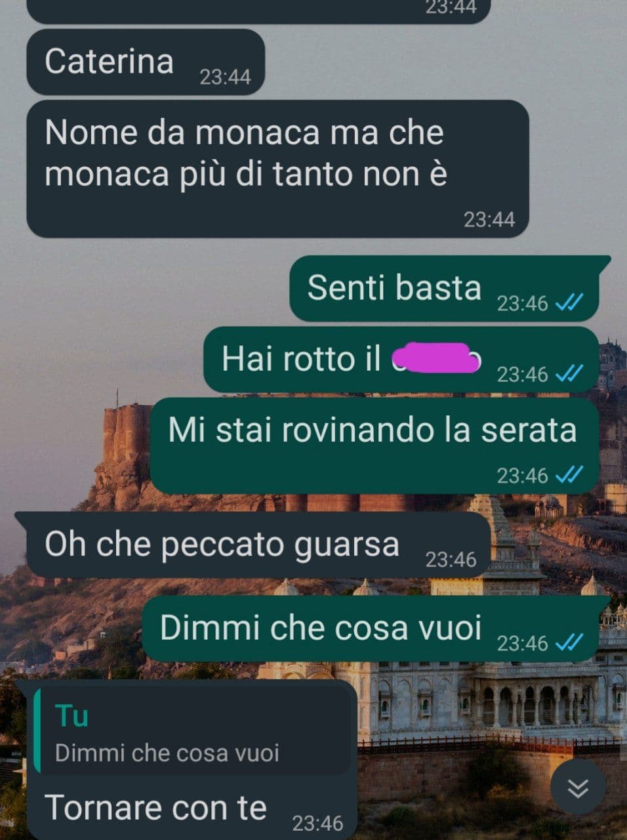The width and height of the screenshot is (627, 840).
Task: Select the 'Caterina' message bubble
Action: (145, 62)
